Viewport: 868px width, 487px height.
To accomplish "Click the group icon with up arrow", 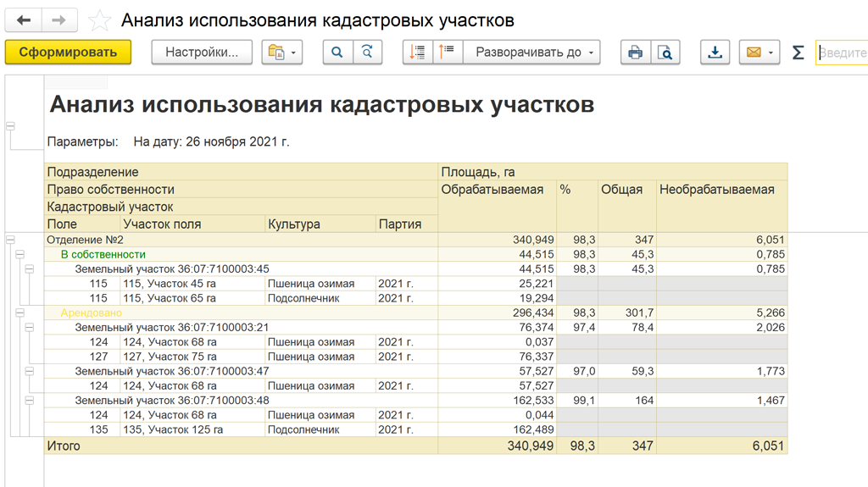I will pyautogui.click(x=447, y=53).
